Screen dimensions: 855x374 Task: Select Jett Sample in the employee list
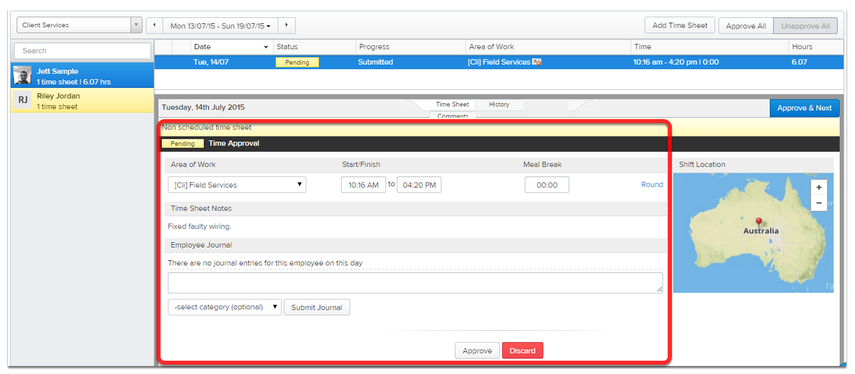pyautogui.click(x=82, y=75)
